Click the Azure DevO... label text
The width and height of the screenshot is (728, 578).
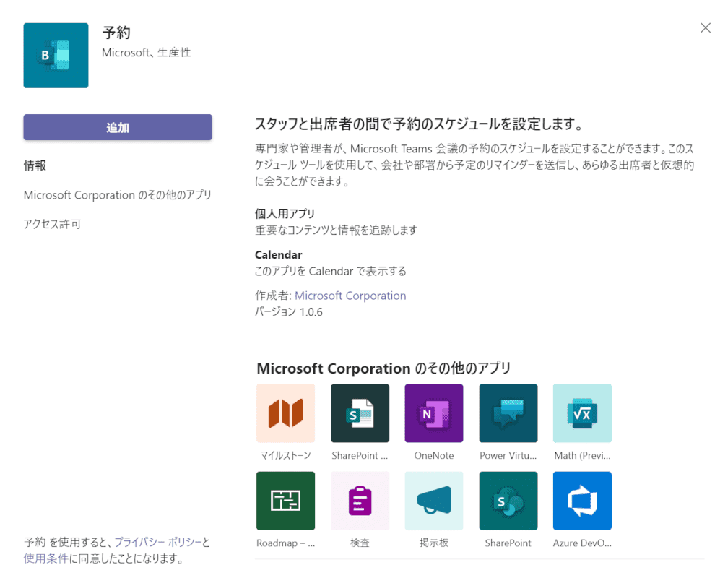click(x=582, y=543)
